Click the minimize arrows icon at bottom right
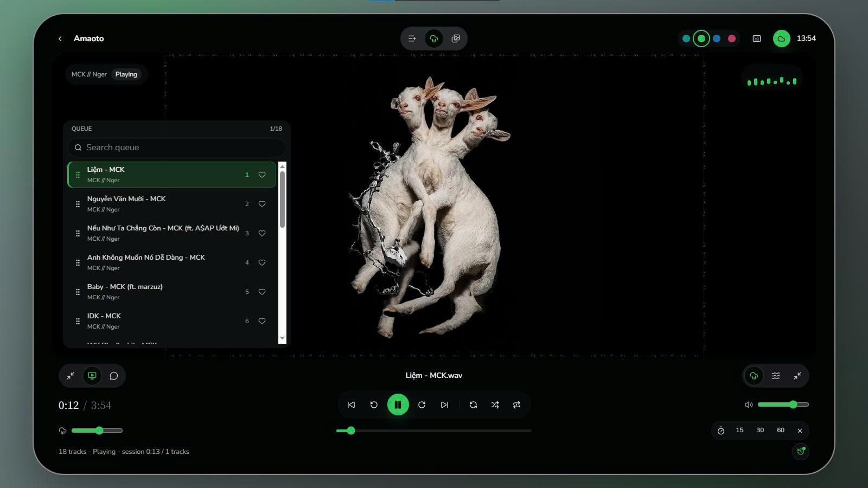Image resolution: width=868 pixels, height=488 pixels. [x=797, y=376]
